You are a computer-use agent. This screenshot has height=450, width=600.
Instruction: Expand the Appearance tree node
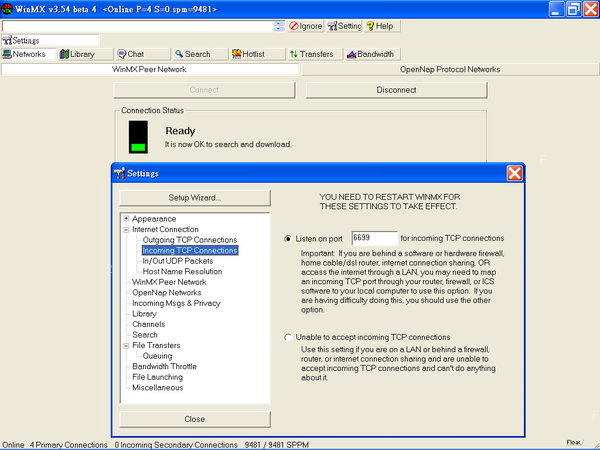point(126,218)
